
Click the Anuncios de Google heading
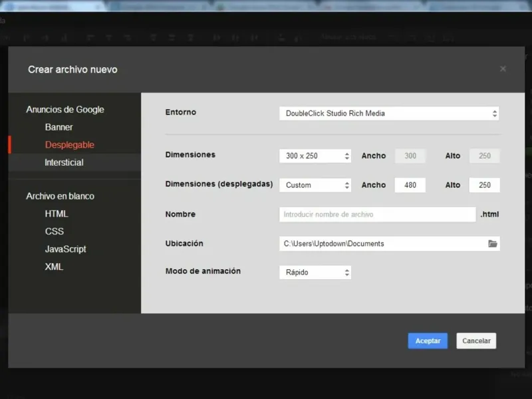point(65,110)
